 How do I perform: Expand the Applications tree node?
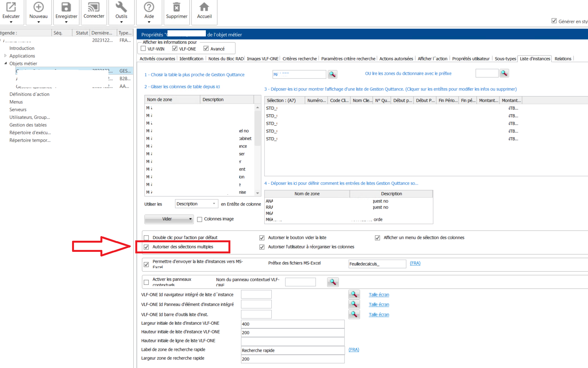click(5, 56)
